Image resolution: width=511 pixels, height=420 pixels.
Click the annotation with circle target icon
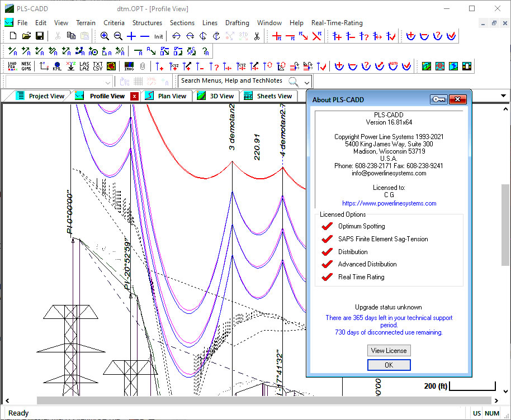(x=93, y=51)
